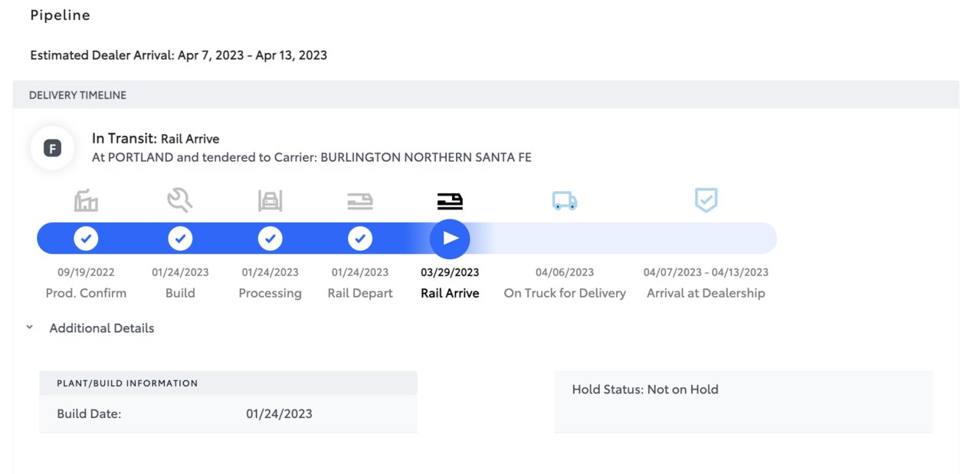This screenshot has width=980, height=474.
Task: Click the wrench Build stage icon
Action: pyautogui.click(x=180, y=200)
